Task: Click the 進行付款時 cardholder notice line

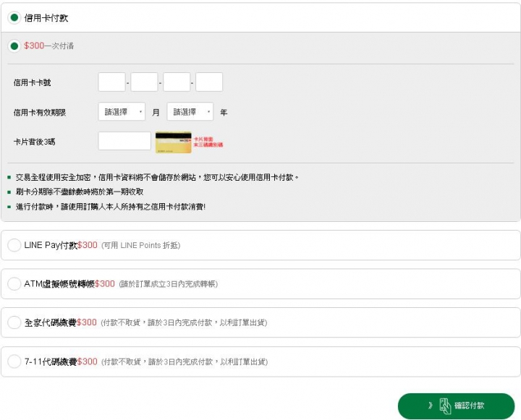Action: [111, 207]
